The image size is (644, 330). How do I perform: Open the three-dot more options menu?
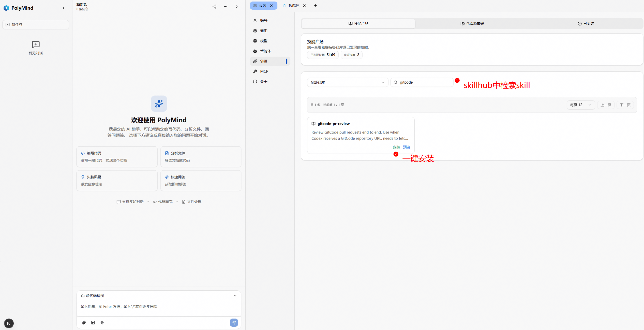tap(226, 7)
